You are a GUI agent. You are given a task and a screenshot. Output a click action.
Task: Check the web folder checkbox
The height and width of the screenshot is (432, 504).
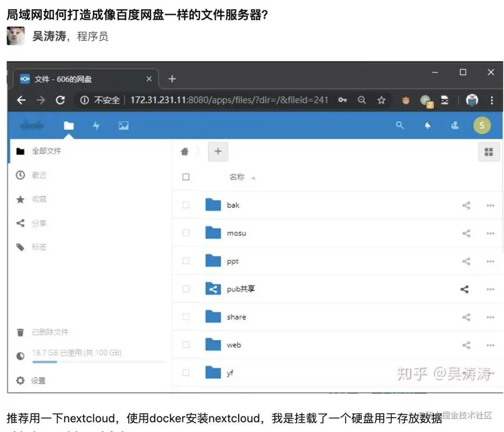(x=186, y=345)
